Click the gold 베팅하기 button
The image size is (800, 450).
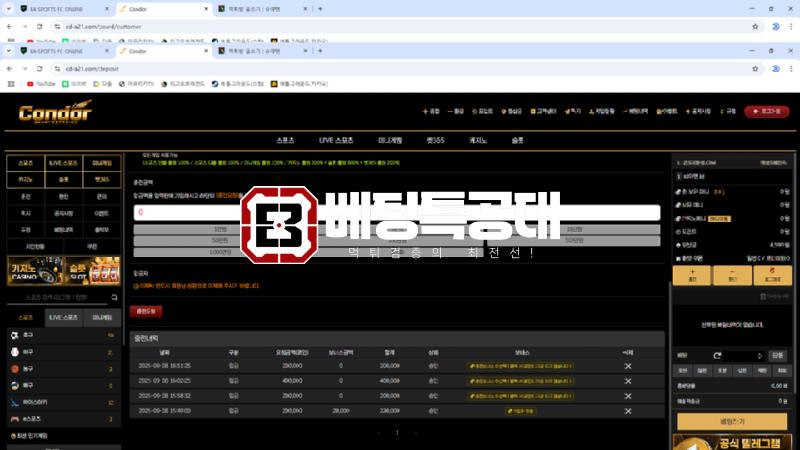click(x=732, y=421)
